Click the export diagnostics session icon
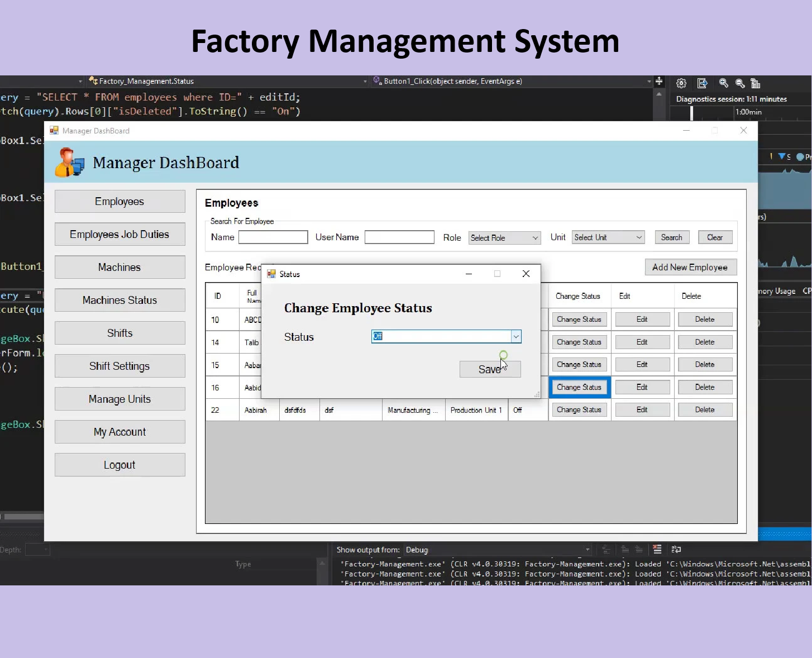 [703, 83]
